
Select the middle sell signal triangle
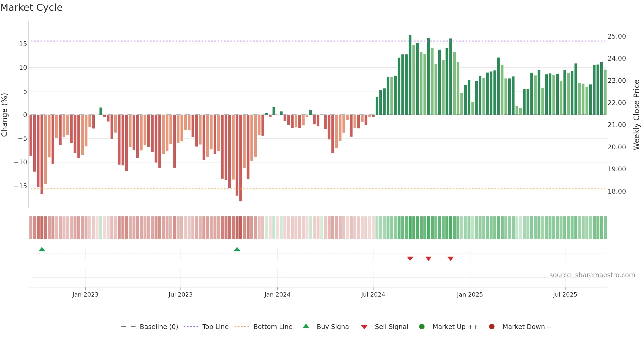tap(429, 258)
